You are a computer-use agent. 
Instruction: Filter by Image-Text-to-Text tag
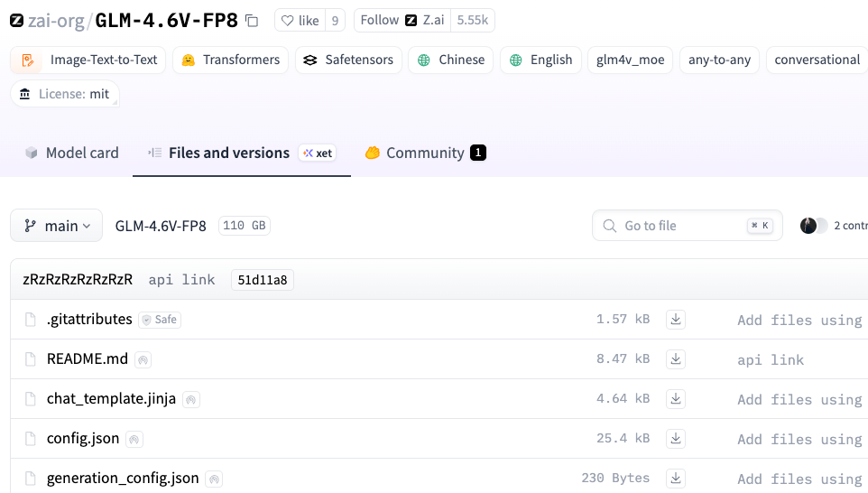pos(88,60)
